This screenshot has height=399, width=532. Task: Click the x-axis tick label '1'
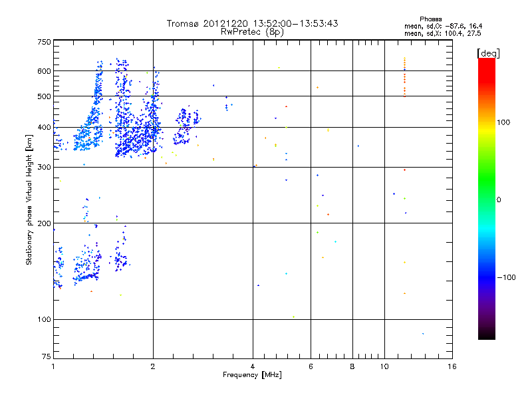point(53,366)
